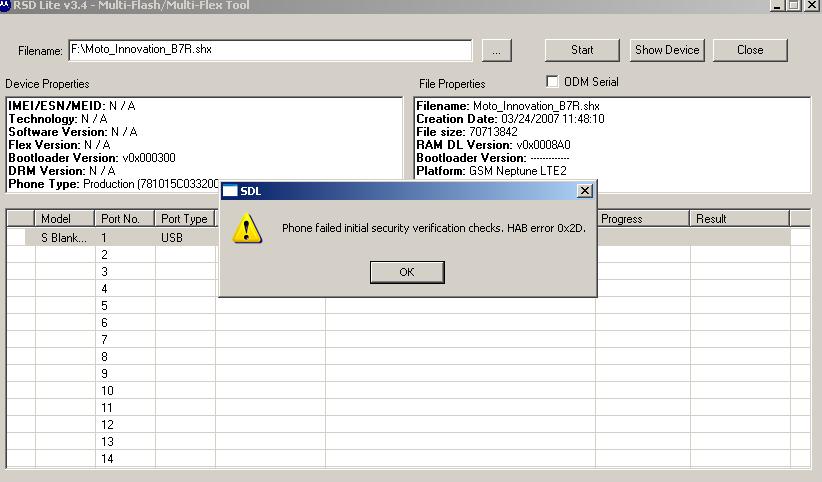This screenshot has height=482, width=822.
Task: Click the USB port type cell
Action: (x=185, y=238)
